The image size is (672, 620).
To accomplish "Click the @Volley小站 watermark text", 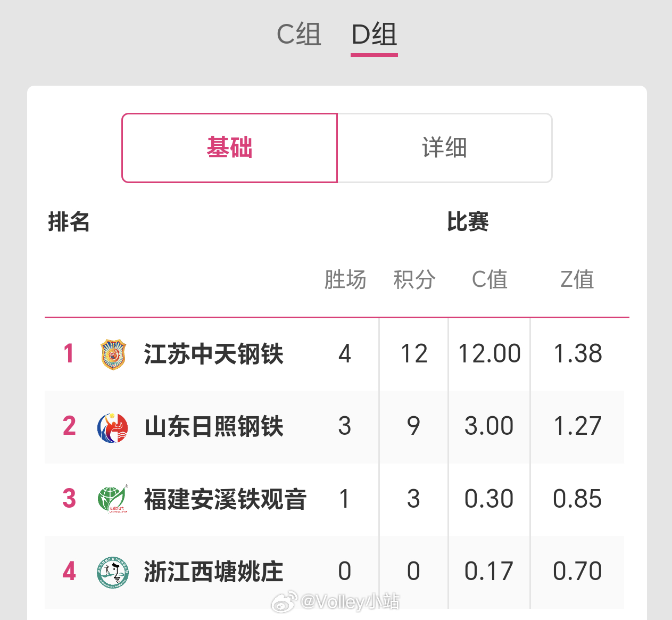I will click(x=351, y=603).
